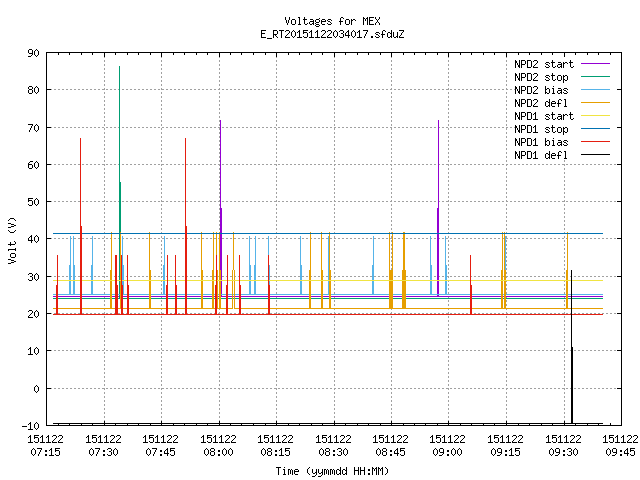Screen dimensions: 640x480
Task: Click the 'NPD2 defl' legend label
Action: [541, 103]
